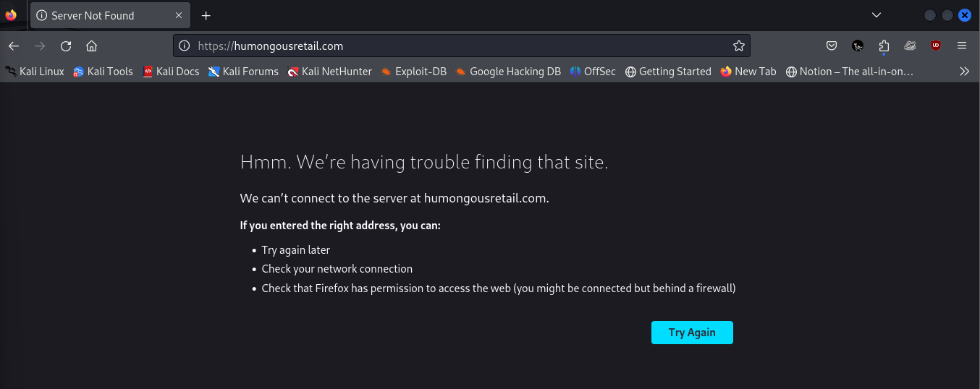
Task: Open the Google Hacking DB bookmark
Action: [507, 72]
